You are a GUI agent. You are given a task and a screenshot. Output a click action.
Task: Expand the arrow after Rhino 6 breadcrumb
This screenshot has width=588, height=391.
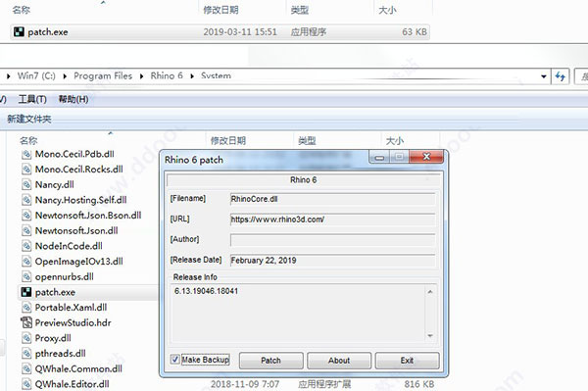192,76
